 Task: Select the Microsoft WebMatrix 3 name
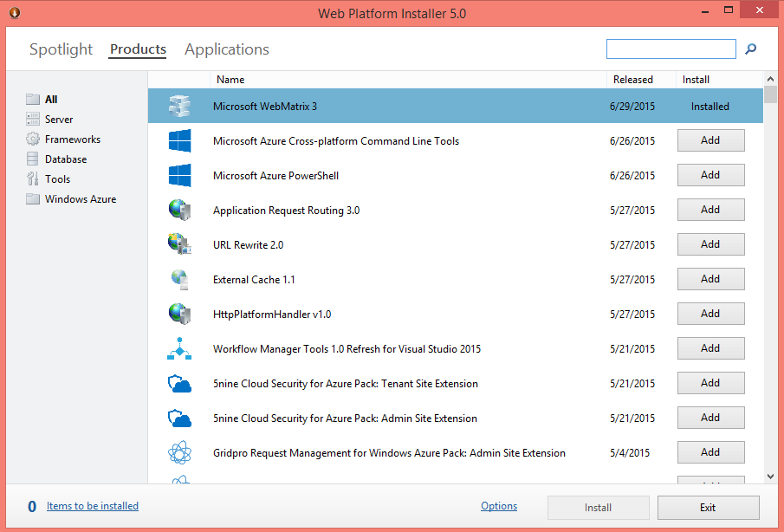265,106
